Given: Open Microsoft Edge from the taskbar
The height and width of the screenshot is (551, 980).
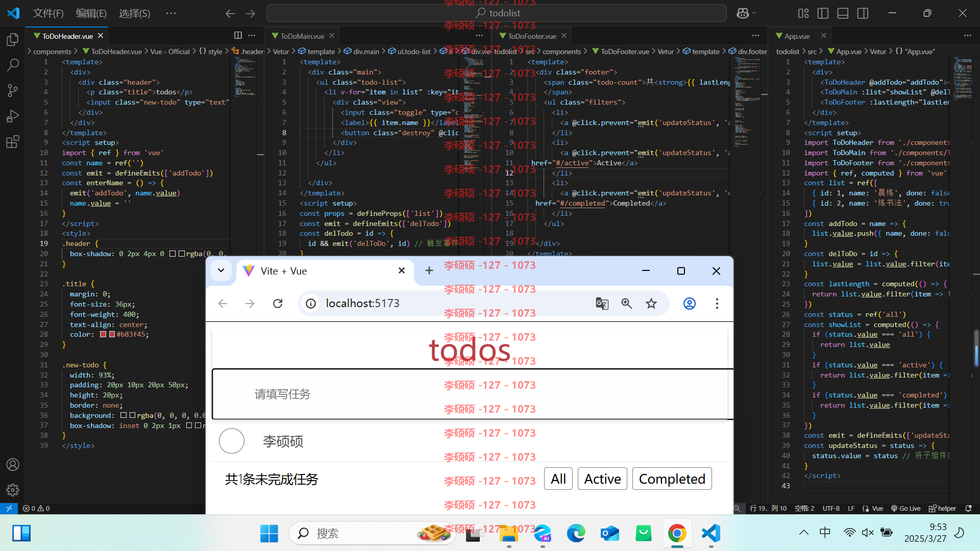Looking at the screenshot, I should click(x=576, y=534).
